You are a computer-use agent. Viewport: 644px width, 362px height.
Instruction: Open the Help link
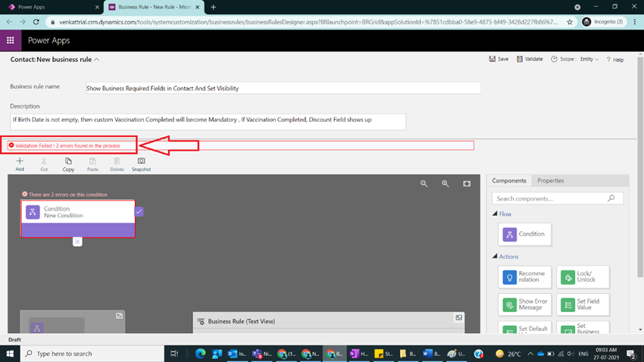pyautogui.click(x=615, y=60)
